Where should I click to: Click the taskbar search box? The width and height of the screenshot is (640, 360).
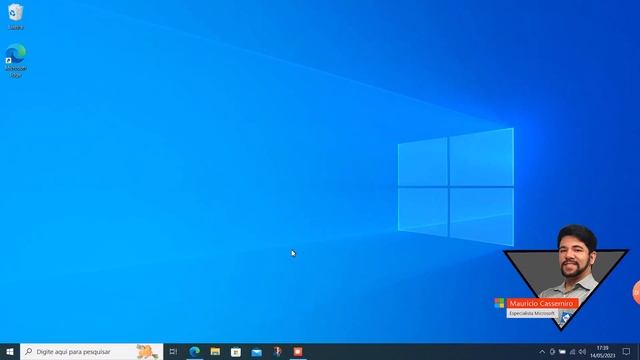[x=91, y=351]
